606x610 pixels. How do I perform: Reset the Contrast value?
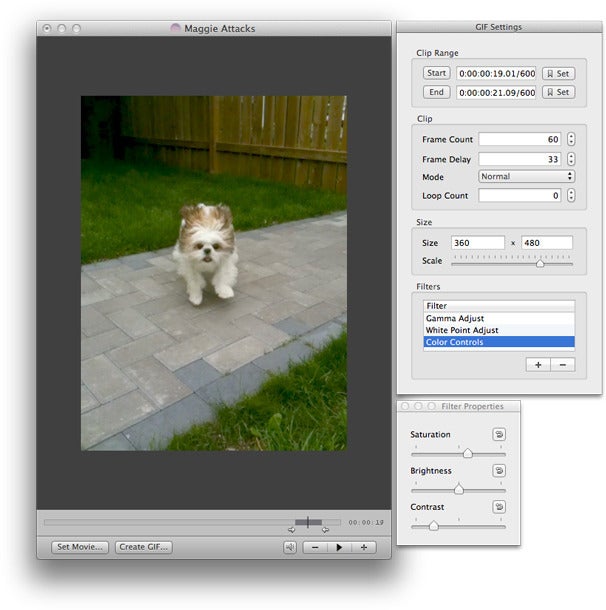point(499,507)
